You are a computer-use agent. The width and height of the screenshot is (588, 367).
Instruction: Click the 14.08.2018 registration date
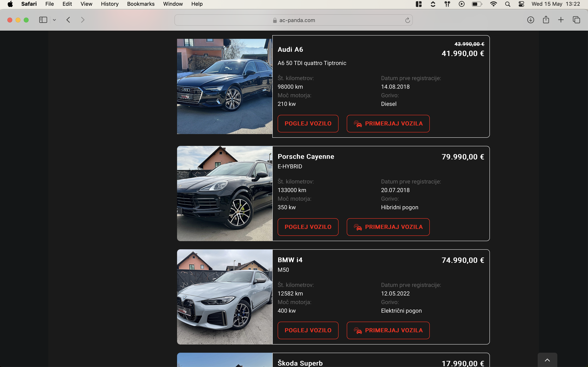[395, 87]
